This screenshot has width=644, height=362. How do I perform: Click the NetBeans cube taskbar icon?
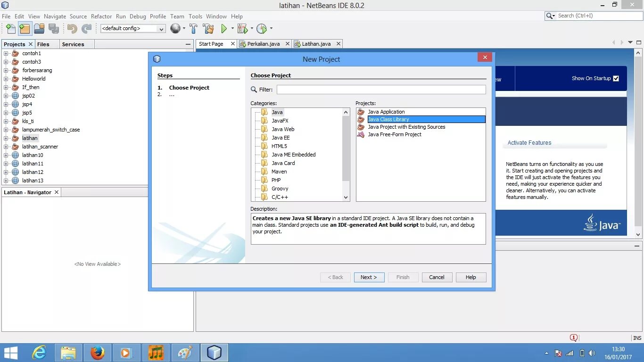(215, 353)
